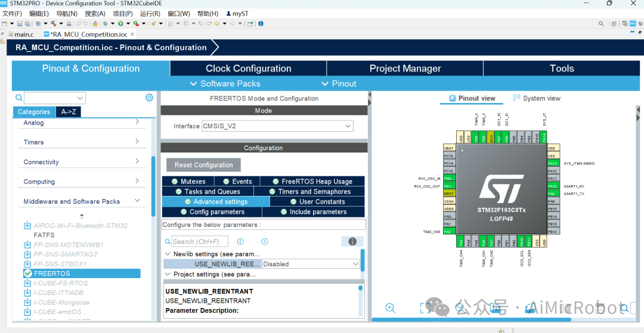This screenshot has height=333, width=644.
Task: Click the magnifier icon in category search
Action: pos(19,98)
